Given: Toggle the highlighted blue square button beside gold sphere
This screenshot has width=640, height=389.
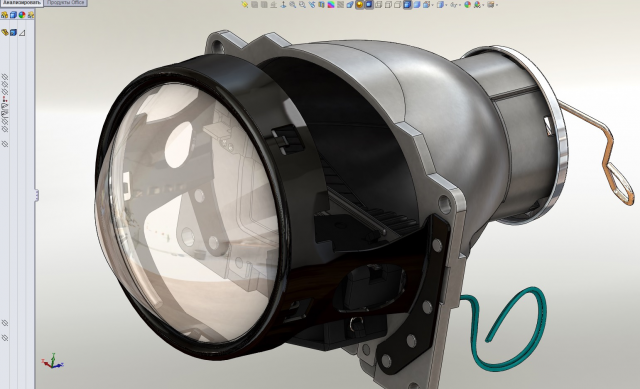Looking at the screenshot, I should [369, 5].
